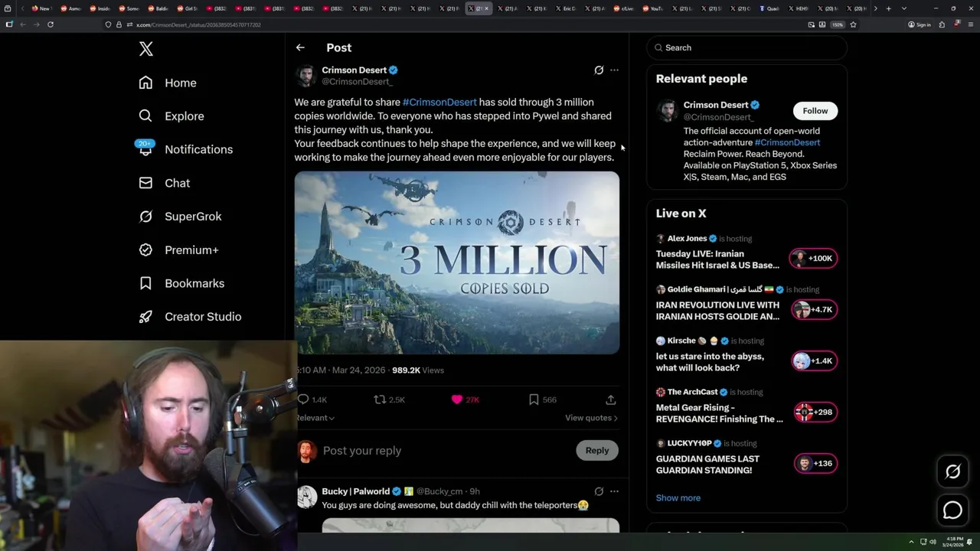Click #CrimsonDesert in the Relevant people bio

point(787,142)
